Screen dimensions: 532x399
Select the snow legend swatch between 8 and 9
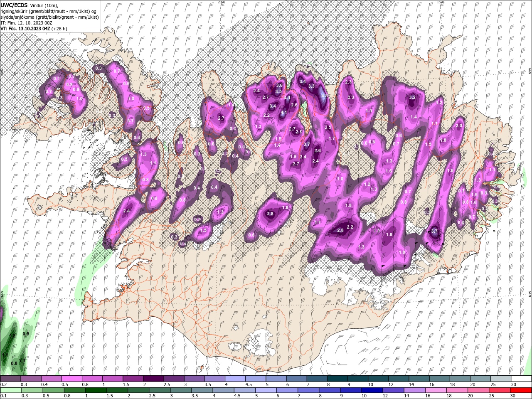[x=337, y=379]
